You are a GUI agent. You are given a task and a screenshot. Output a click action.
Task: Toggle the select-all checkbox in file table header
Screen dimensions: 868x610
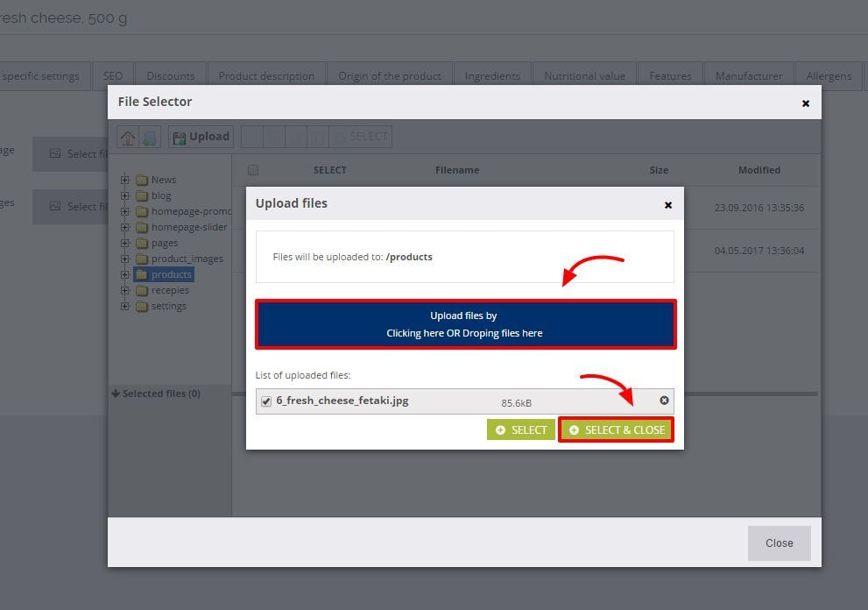click(253, 170)
